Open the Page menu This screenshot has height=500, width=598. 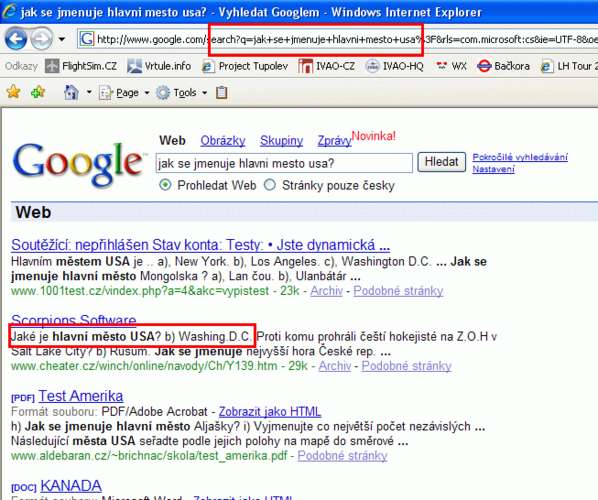point(119,93)
